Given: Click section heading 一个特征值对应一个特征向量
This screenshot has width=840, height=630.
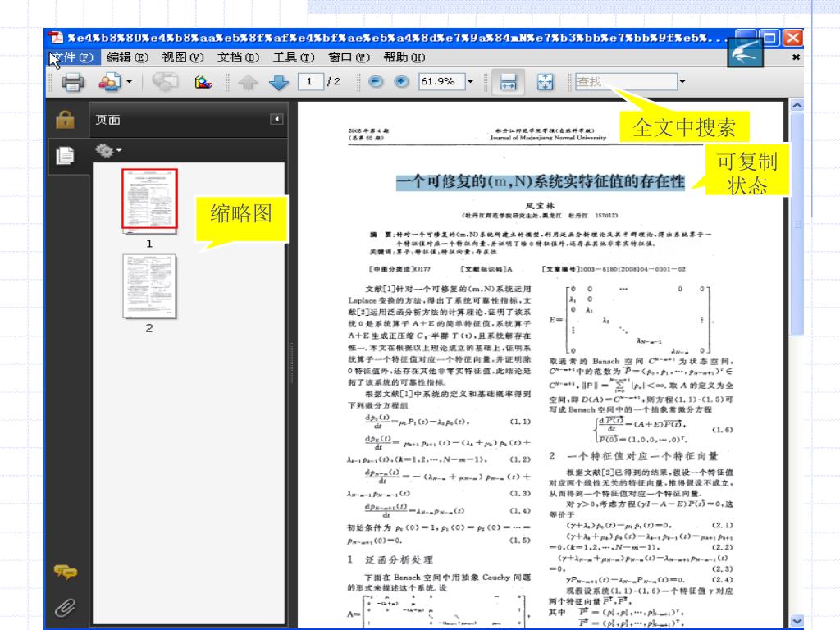Looking at the screenshot, I should click(x=642, y=456).
